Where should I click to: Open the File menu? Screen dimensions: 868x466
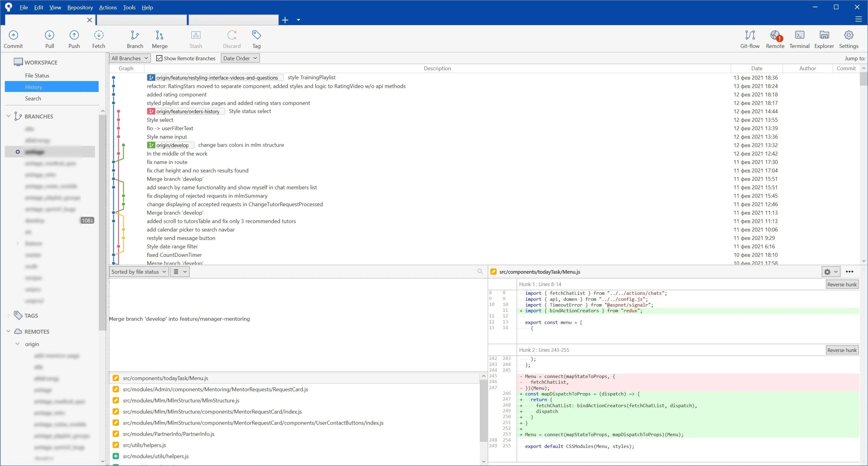(x=23, y=8)
